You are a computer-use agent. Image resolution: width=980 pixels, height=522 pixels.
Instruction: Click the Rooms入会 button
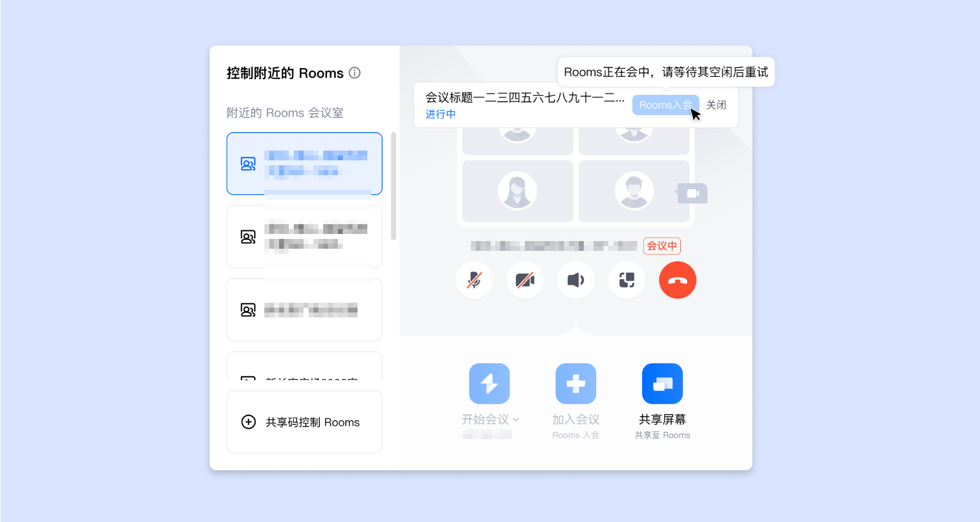(666, 105)
